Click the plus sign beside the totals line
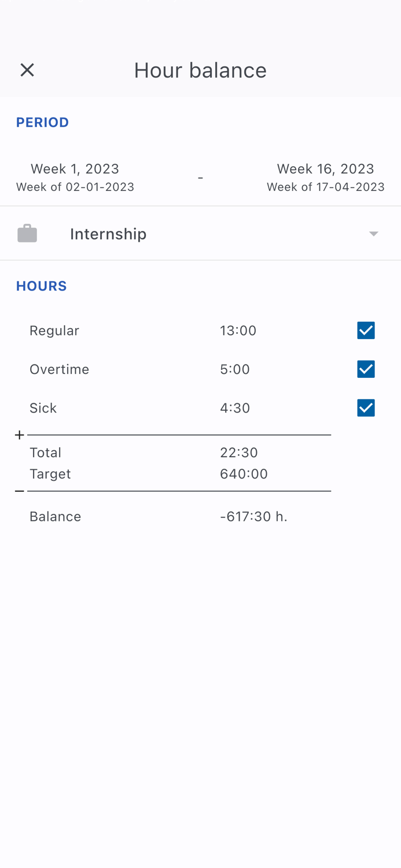 pos(19,434)
